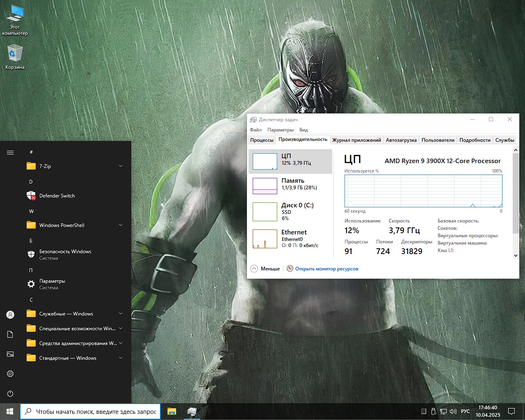Open the Вид menu
The height and width of the screenshot is (420, 525).
(304, 130)
